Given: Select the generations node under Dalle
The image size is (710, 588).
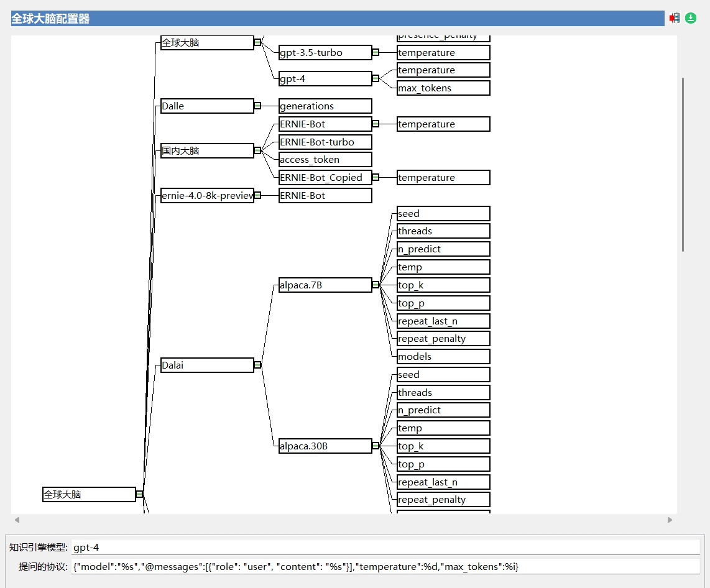Looking at the screenshot, I should [325, 106].
